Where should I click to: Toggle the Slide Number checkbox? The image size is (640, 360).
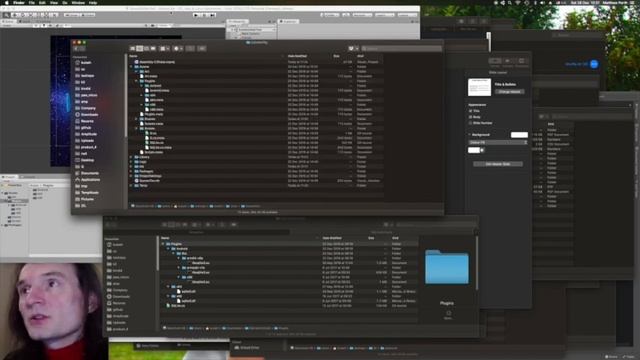[471, 123]
